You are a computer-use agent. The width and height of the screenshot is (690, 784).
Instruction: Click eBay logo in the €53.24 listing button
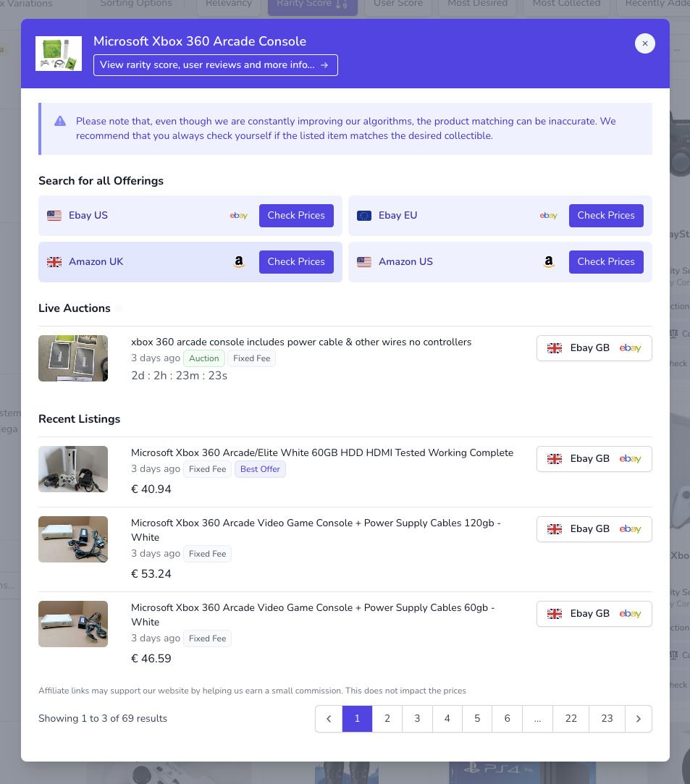(630, 529)
